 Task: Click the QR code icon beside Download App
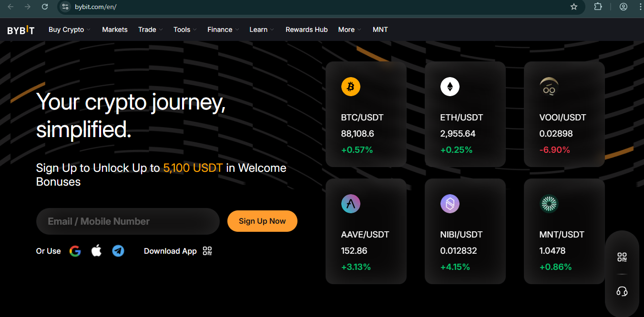coord(207,251)
